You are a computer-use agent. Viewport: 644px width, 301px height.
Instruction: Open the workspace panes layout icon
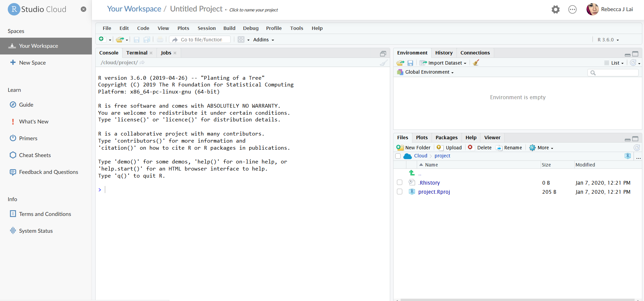[241, 40]
